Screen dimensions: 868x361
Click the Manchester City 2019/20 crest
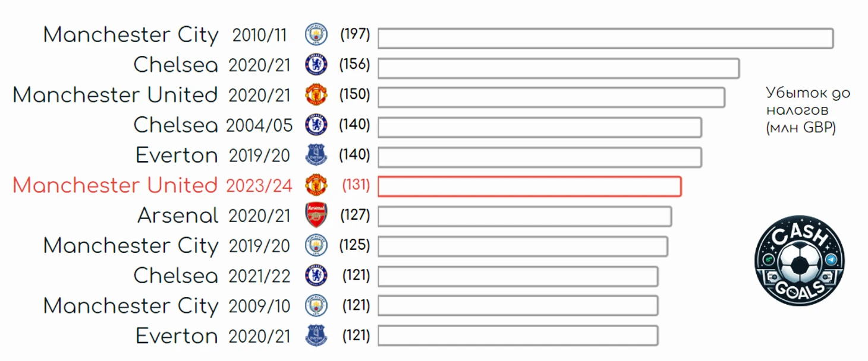[316, 245]
